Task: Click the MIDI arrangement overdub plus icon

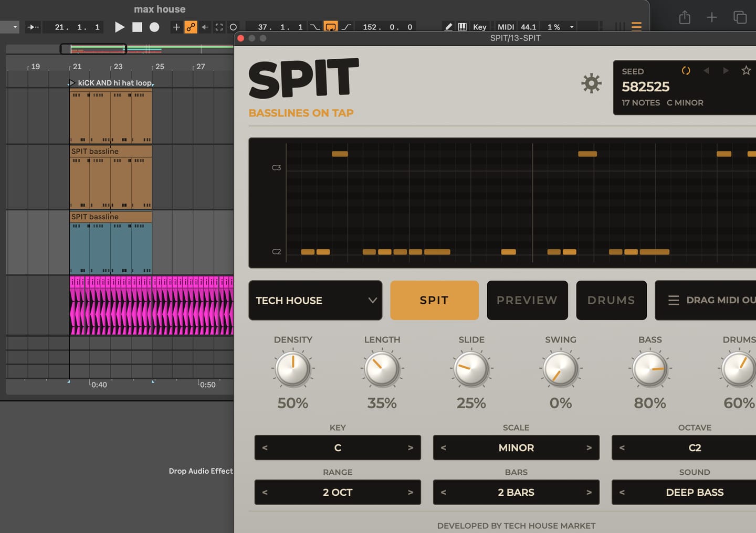Action: (x=176, y=27)
